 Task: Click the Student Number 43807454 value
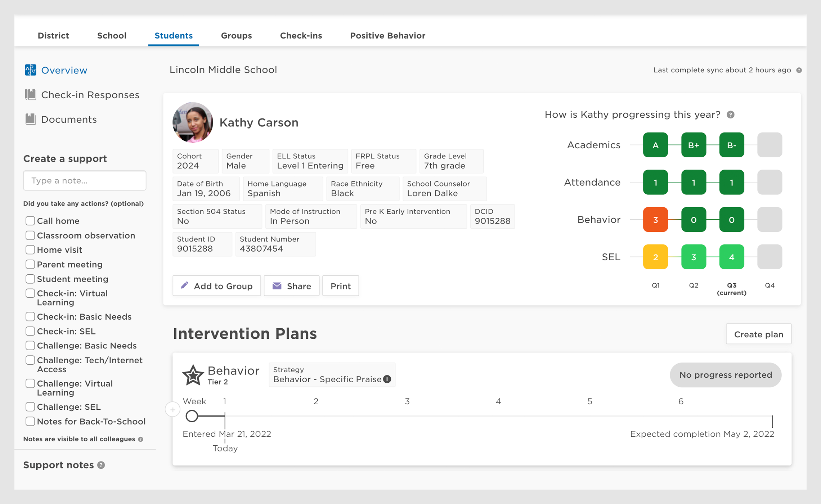point(261,249)
